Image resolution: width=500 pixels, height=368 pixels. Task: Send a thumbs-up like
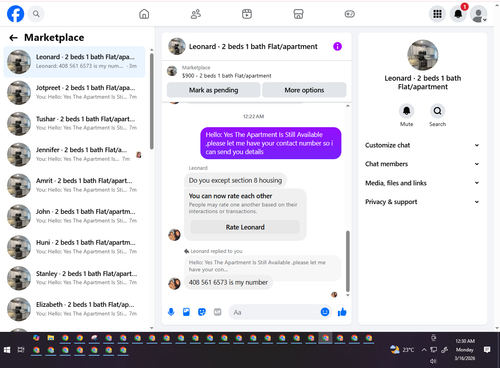pyautogui.click(x=342, y=312)
